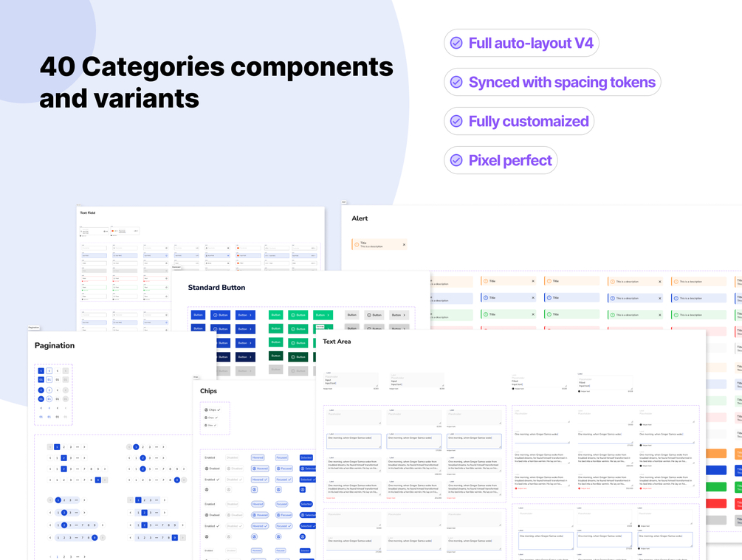Click the solid blue circle back arrow in Pagination

coord(41,390)
